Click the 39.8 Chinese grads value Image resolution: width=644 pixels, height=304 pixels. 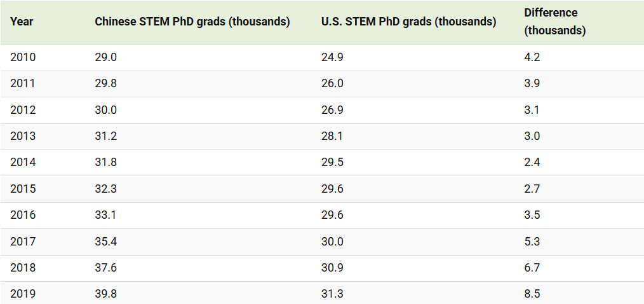[106, 294]
